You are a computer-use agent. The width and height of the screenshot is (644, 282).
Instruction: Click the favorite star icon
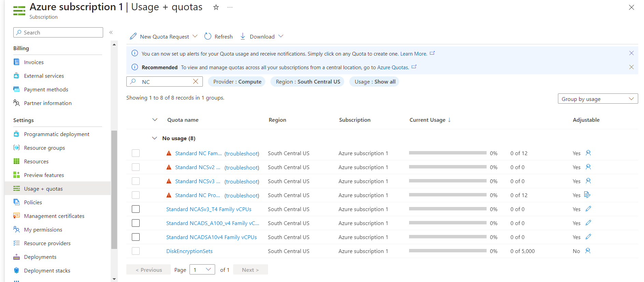216,7
